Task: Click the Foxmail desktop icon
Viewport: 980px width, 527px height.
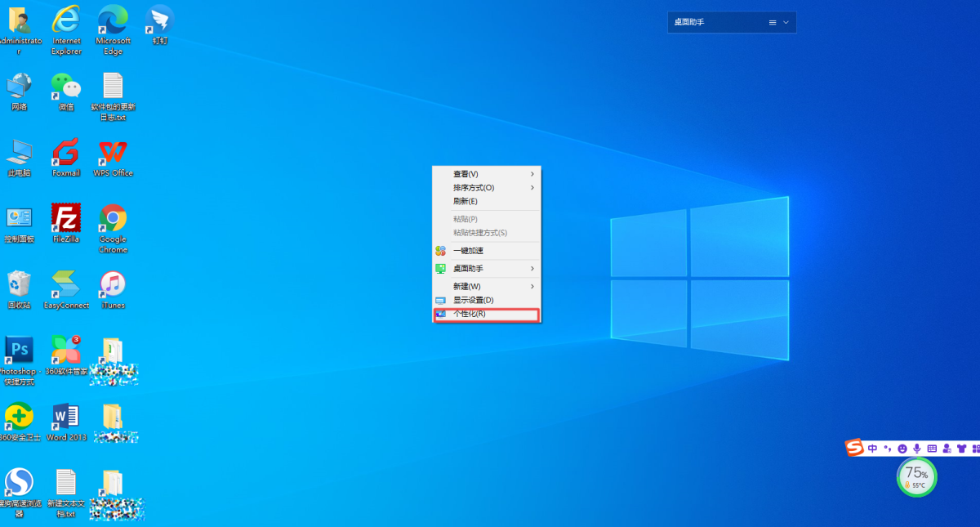Action: 66,153
